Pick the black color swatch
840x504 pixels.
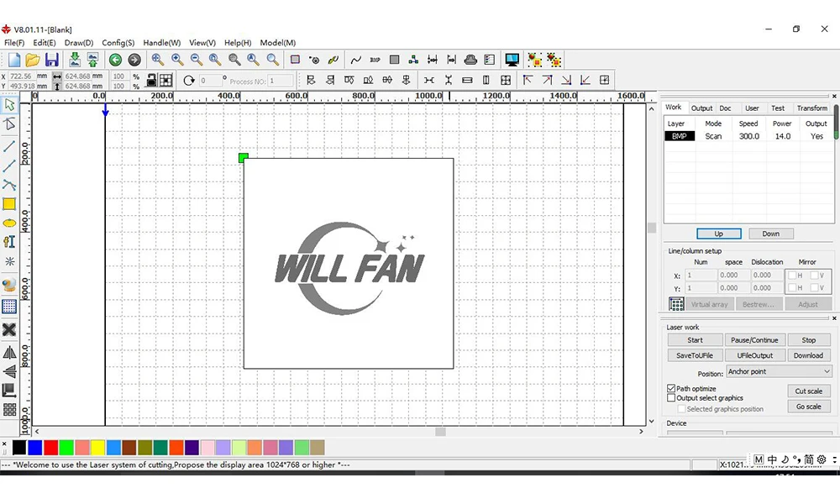(19, 447)
